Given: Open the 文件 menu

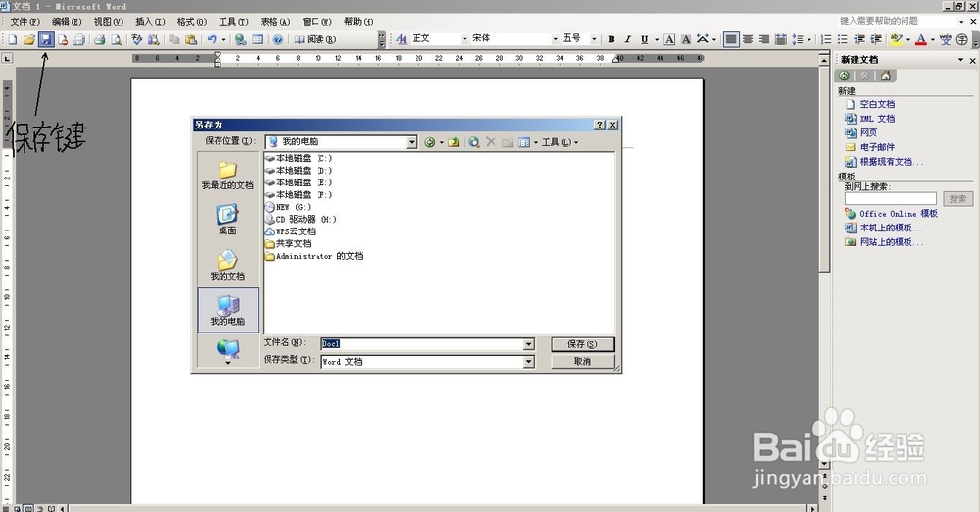Looking at the screenshot, I should click(25, 22).
